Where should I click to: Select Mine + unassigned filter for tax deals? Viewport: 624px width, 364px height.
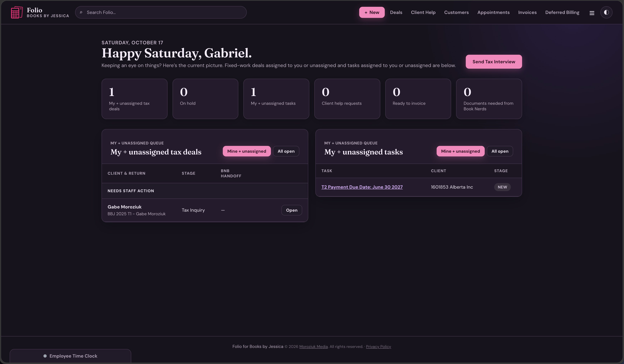pos(247,151)
